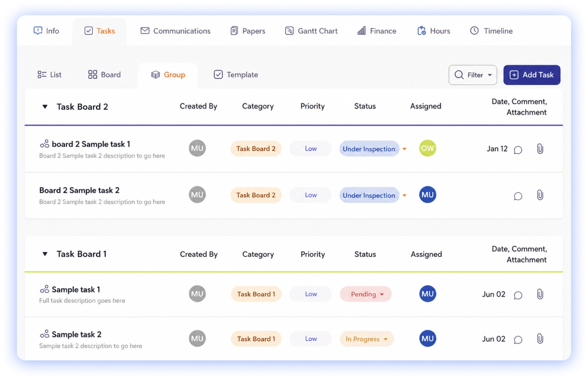Image resolution: width=588 pixels, height=379 pixels.
Task: Click MU assigned avatar on Board 2 Sample task 2
Action: click(x=427, y=195)
